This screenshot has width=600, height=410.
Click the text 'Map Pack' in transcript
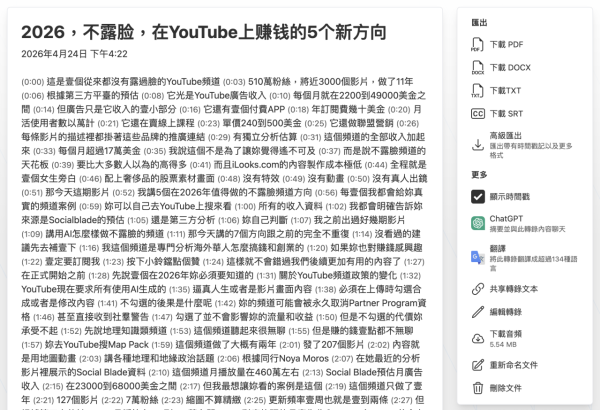128,345
